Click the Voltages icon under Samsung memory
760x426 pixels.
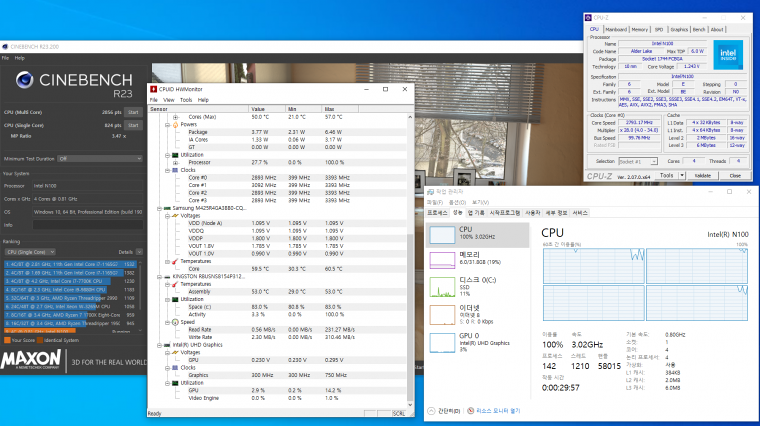click(x=175, y=216)
